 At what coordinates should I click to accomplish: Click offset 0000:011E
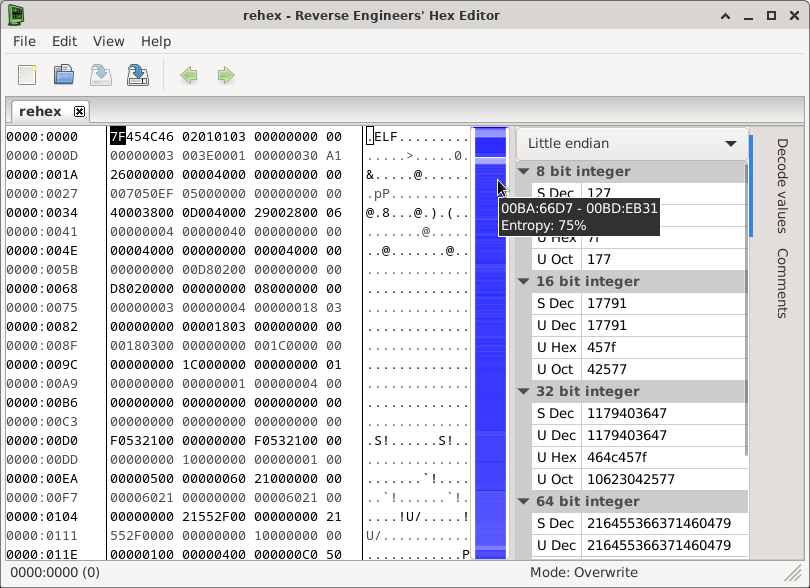pos(42,554)
